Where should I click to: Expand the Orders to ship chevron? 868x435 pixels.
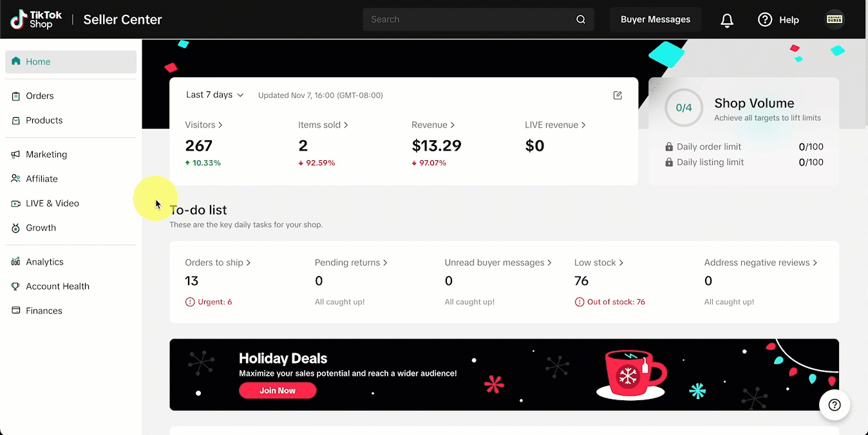tap(249, 263)
